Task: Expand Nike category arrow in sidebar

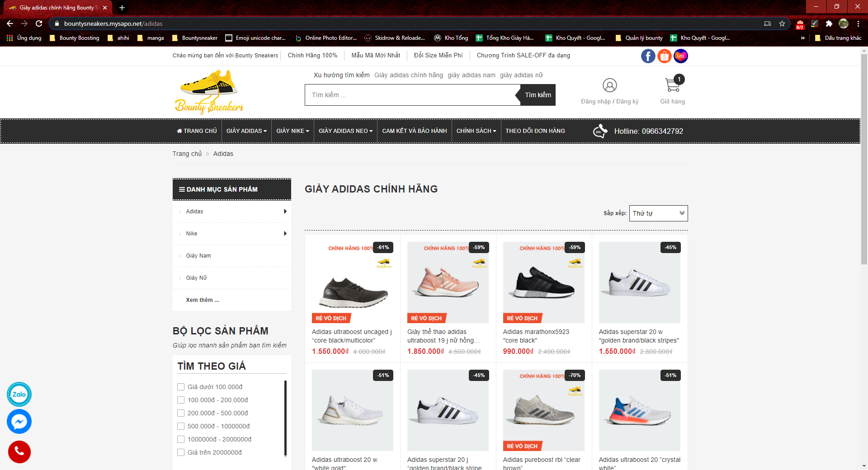Action: [285, 234]
